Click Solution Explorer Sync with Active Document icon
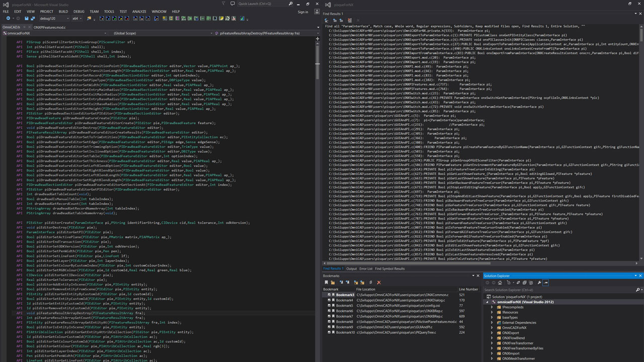The image size is (644, 362). pos(518,283)
